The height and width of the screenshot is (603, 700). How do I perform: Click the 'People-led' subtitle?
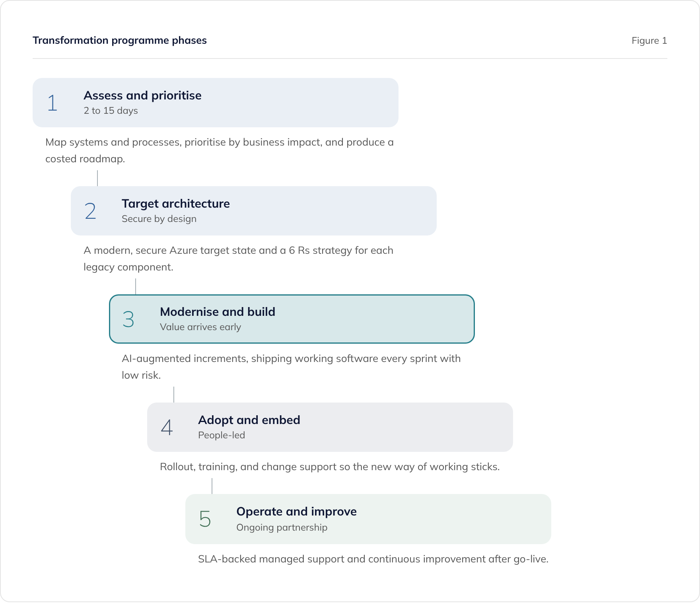222,435
